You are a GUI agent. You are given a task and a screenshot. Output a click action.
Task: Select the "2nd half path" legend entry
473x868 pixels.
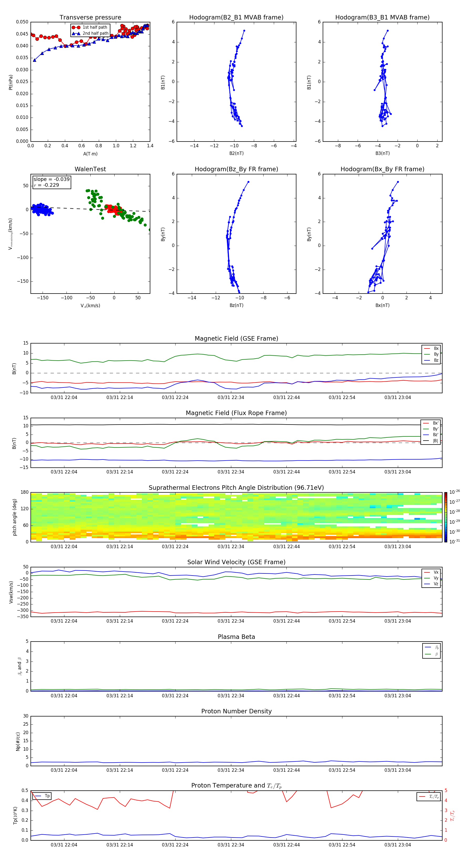click(x=90, y=33)
